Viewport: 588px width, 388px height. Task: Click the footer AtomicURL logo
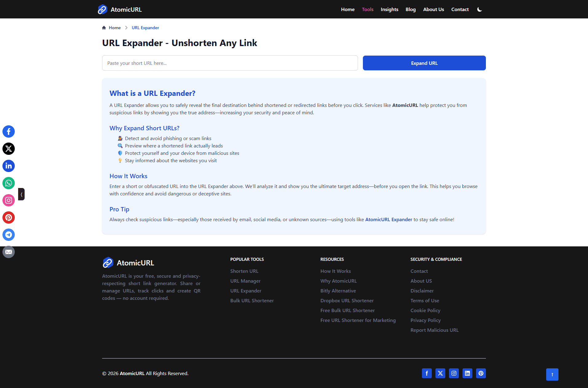[128, 263]
